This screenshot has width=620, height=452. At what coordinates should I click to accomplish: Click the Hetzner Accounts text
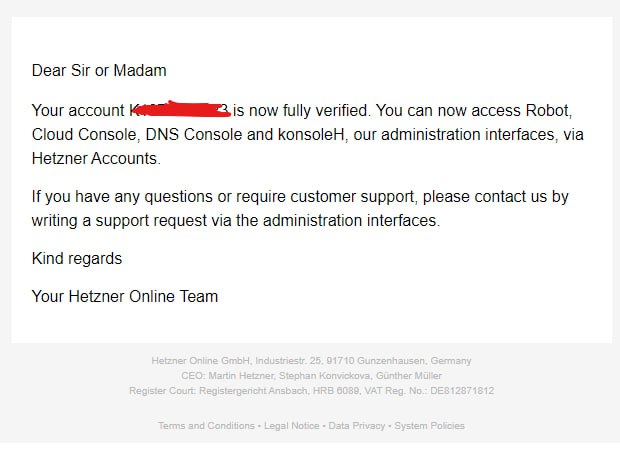tap(96, 159)
